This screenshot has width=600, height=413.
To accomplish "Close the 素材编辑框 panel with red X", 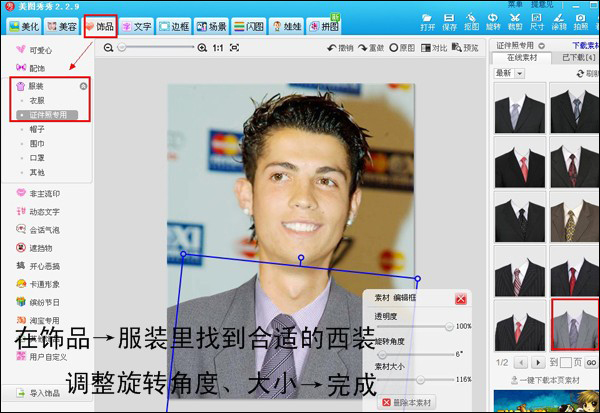I will 460,298.
